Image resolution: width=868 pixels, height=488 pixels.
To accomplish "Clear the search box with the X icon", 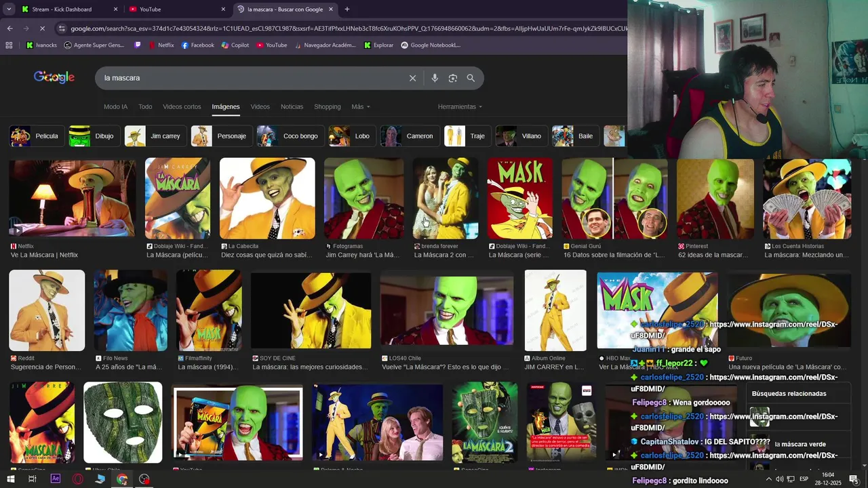I will coord(412,78).
